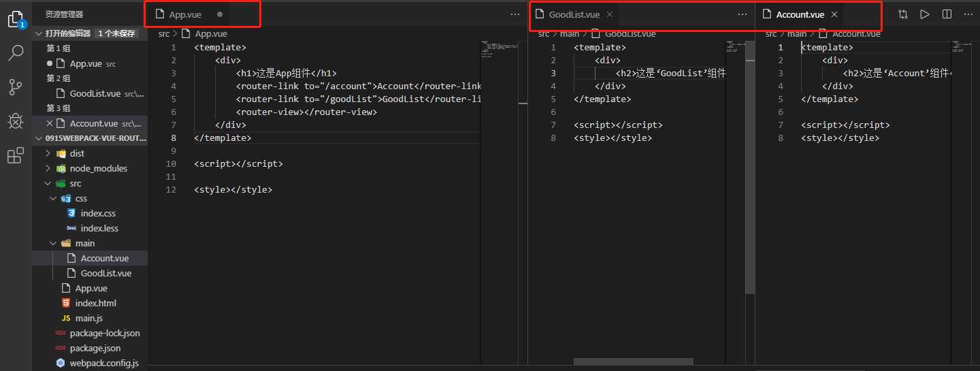This screenshot has width=980, height=371.
Task: Click 'App.vue' in the breadcrumb
Action: coord(211,33)
